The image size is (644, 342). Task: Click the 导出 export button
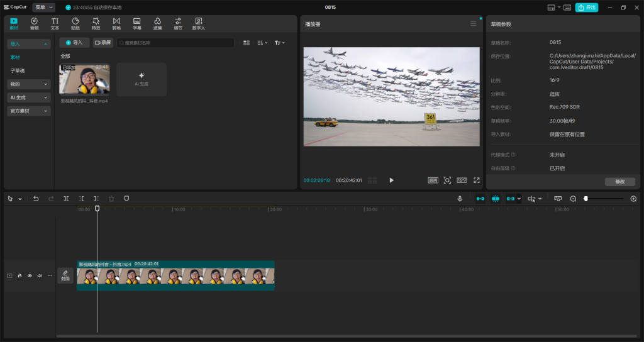587,8
